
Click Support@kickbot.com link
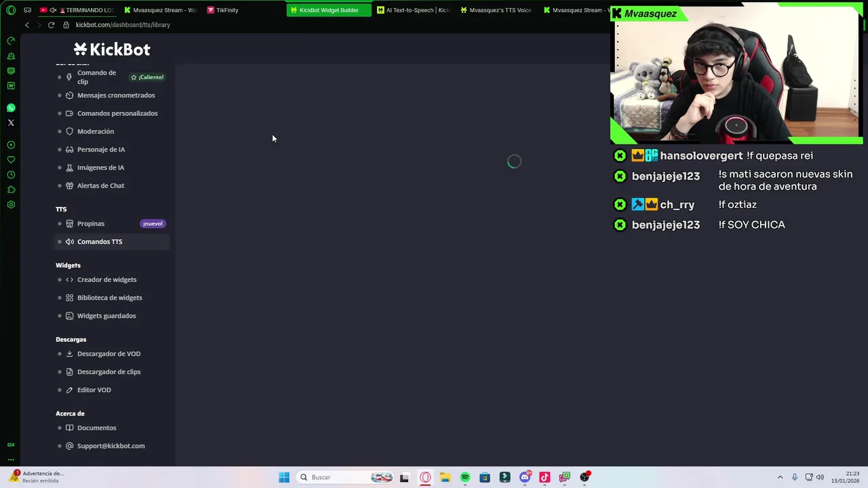(x=111, y=446)
